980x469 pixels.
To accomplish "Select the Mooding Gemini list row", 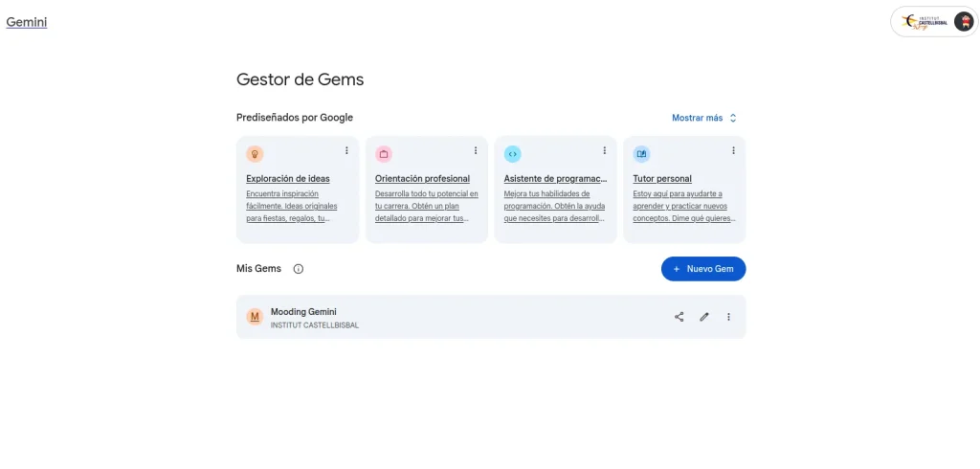I will 491,317.
